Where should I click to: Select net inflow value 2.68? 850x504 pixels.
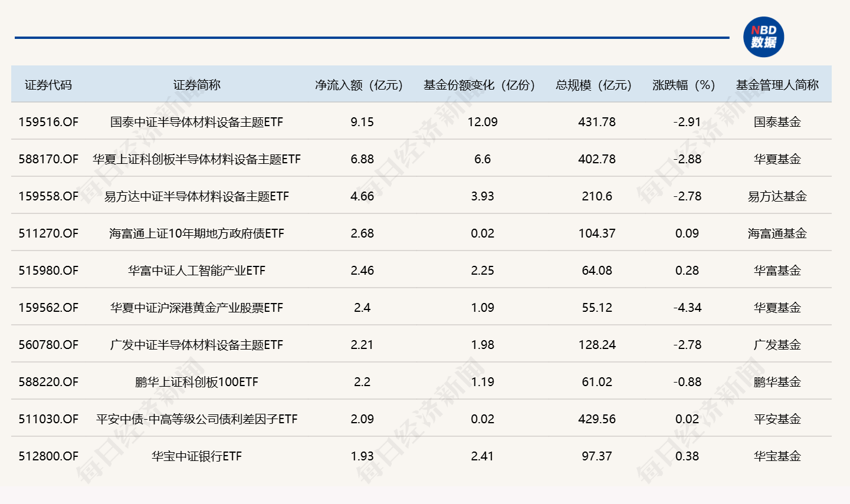click(x=362, y=233)
